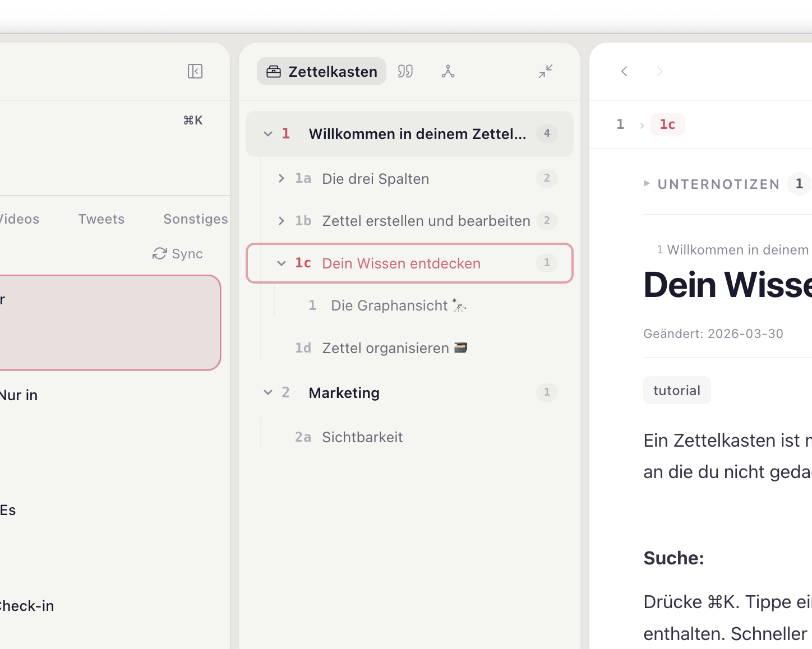Viewport: 812px width, 649px height.
Task: Click the 2a number label
Action: (303, 437)
